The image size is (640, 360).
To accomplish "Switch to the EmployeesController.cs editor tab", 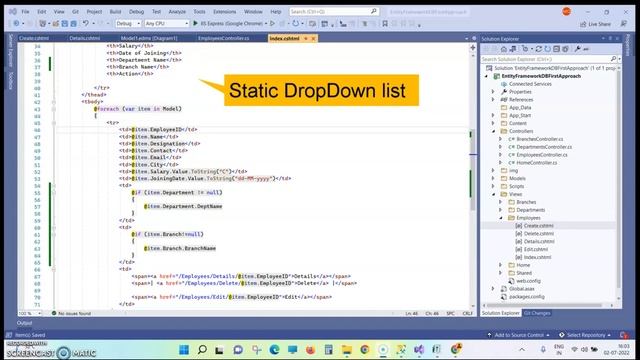I will 224,38.
